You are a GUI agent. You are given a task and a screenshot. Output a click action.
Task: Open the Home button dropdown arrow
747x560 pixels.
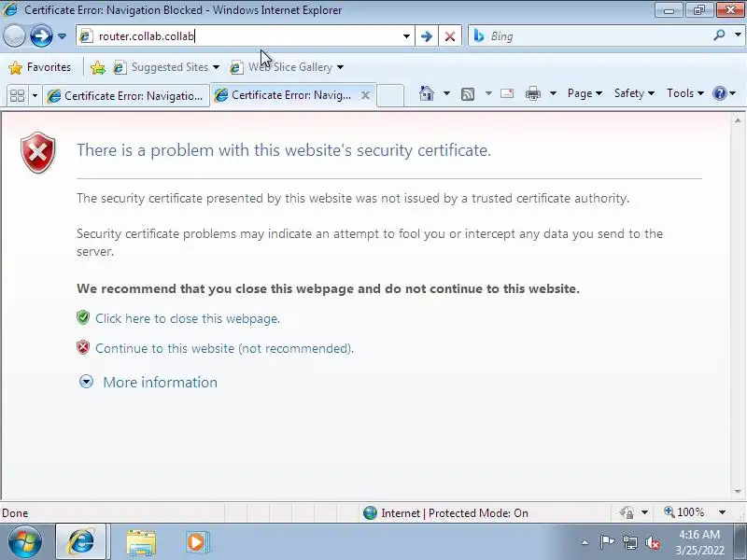(447, 93)
